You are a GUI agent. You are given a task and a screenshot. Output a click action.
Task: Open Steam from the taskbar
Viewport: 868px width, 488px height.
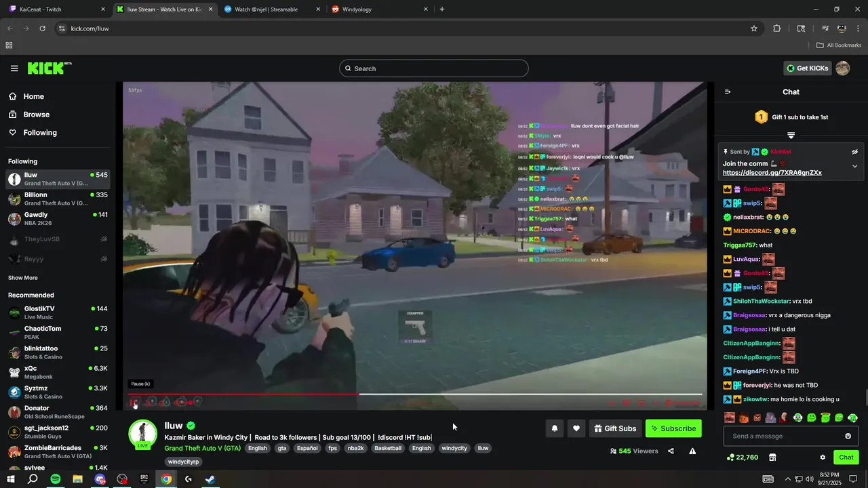(x=210, y=479)
